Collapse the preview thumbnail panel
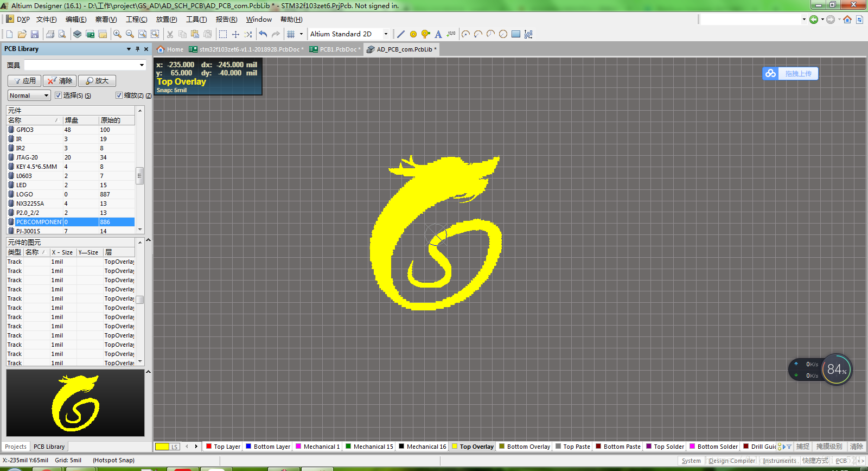 [x=148, y=372]
